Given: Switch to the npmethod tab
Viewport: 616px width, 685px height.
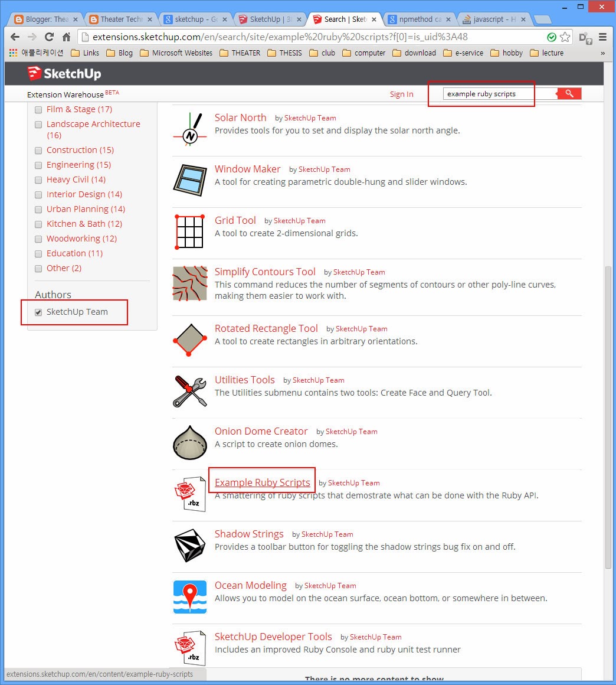Looking at the screenshot, I should pyautogui.click(x=420, y=19).
